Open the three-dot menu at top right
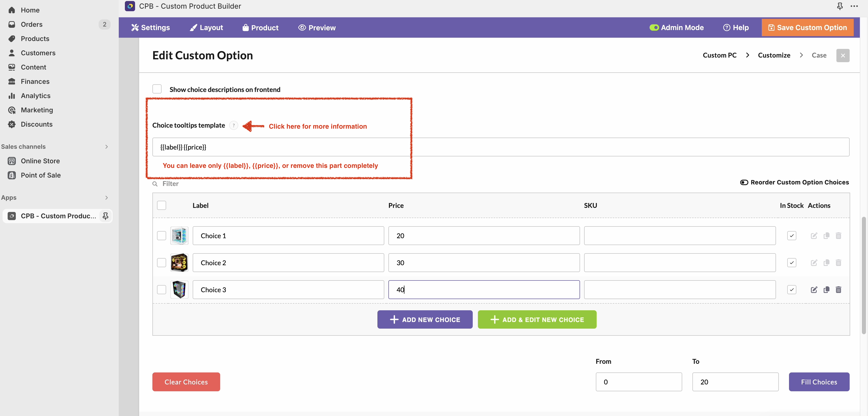This screenshot has height=416, width=868. point(854,6)
